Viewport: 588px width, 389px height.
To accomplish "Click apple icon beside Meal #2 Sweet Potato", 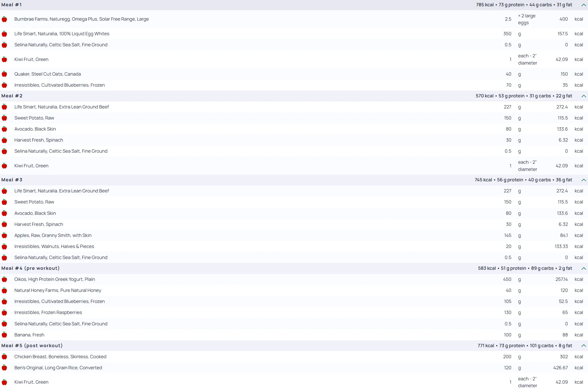I will click(x=4, y=118).
